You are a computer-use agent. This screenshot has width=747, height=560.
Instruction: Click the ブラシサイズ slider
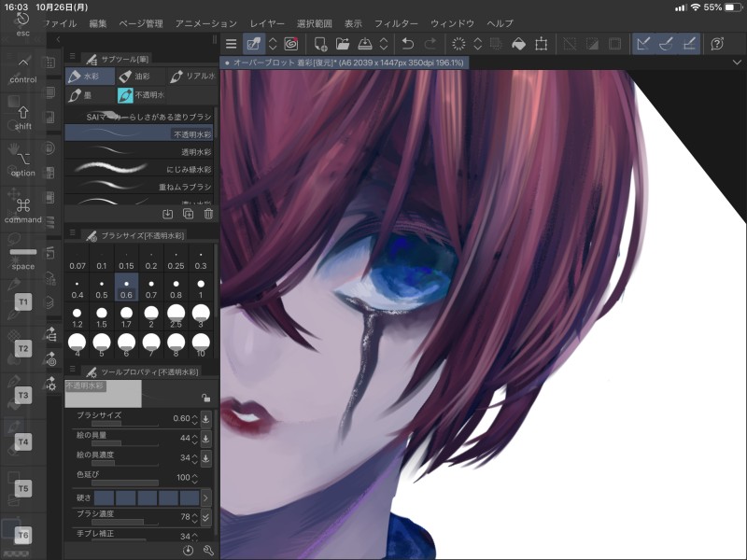pyautogui.click(x=125, y=423)
